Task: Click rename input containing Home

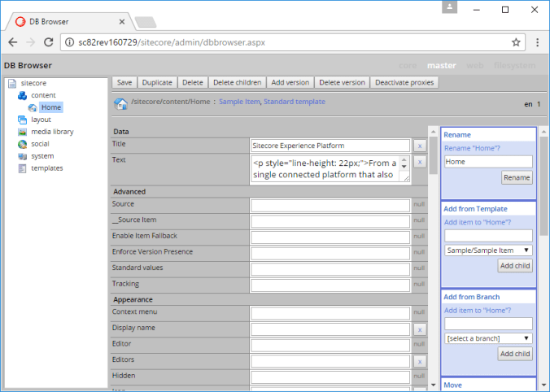Action: 488,162
